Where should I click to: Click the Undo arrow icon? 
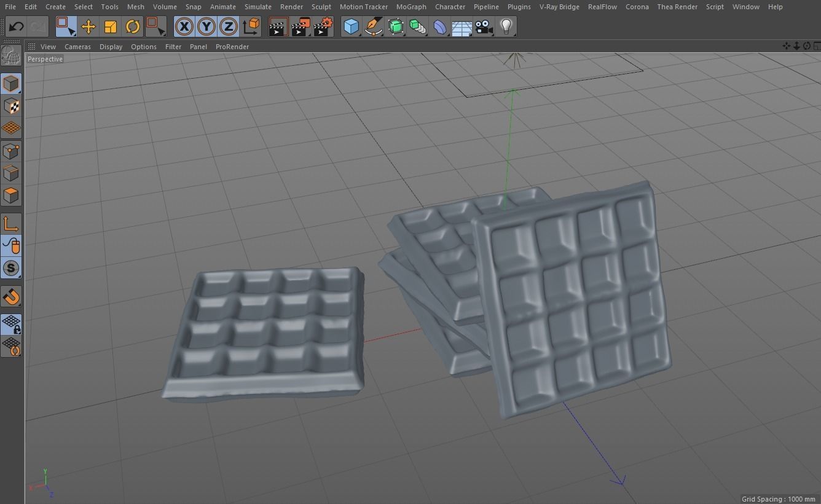[x=17, y=26]
